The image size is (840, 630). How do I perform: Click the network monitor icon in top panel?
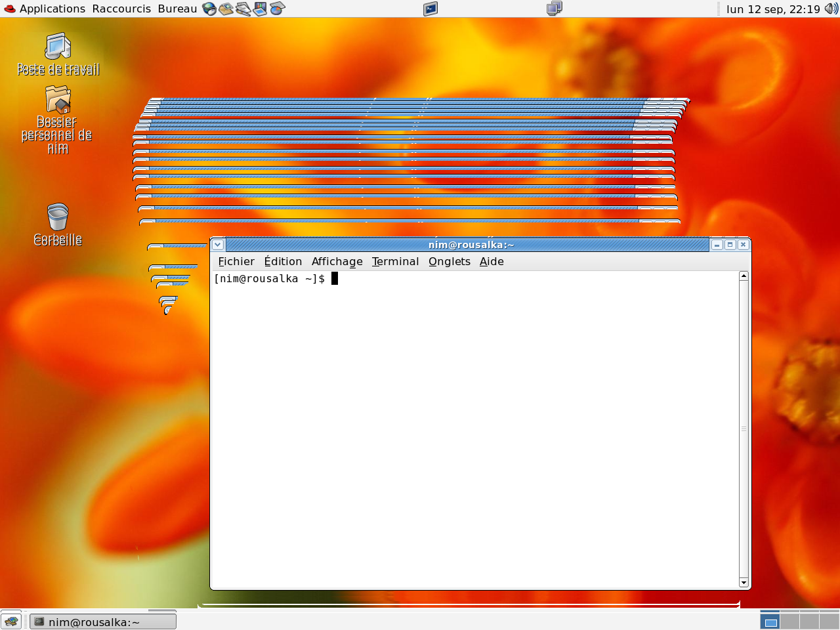tap(555, 9)
